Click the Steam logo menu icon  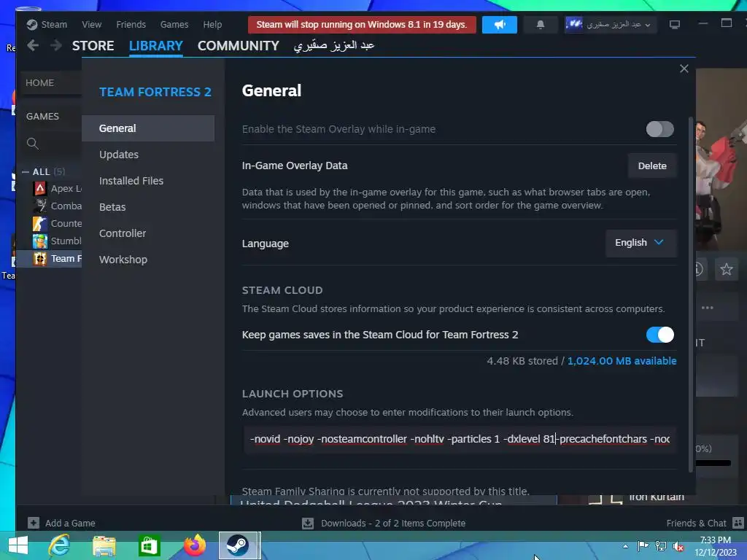coord(32,24)
